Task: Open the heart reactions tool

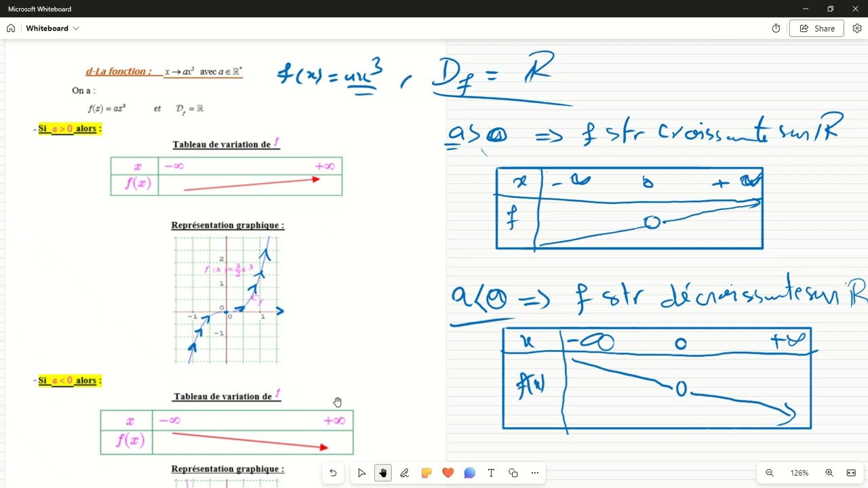Action: (448, 473)
